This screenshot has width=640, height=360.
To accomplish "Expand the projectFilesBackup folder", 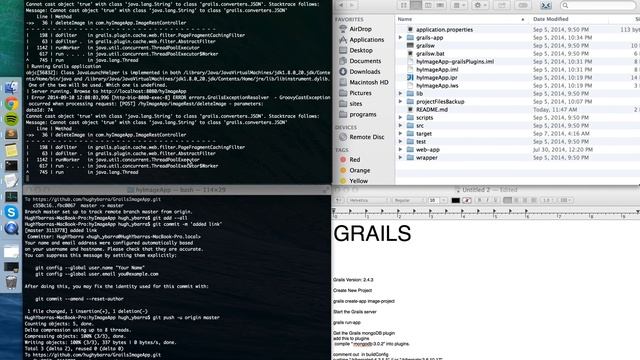I will click(400, 102).
